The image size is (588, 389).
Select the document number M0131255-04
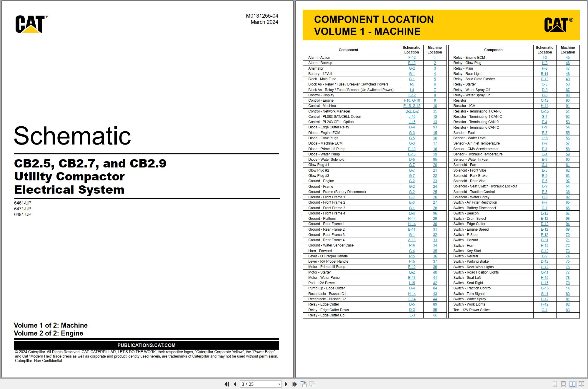(262, 16)
